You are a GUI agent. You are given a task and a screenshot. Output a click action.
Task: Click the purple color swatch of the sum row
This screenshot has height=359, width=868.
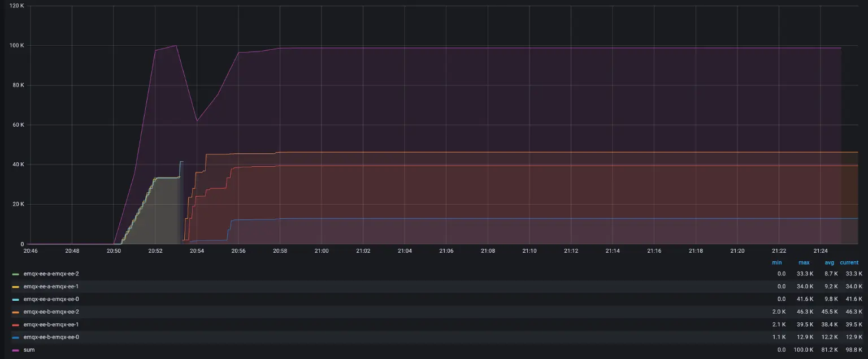[16, 349]
